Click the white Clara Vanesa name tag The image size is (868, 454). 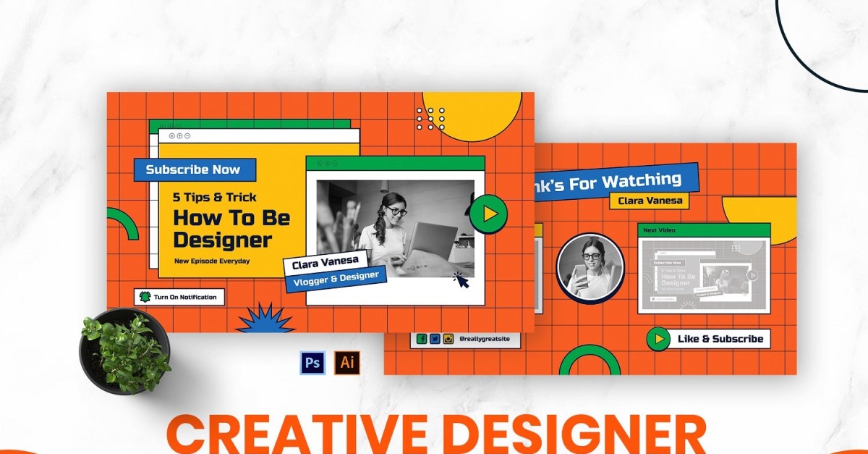[326, 262]
